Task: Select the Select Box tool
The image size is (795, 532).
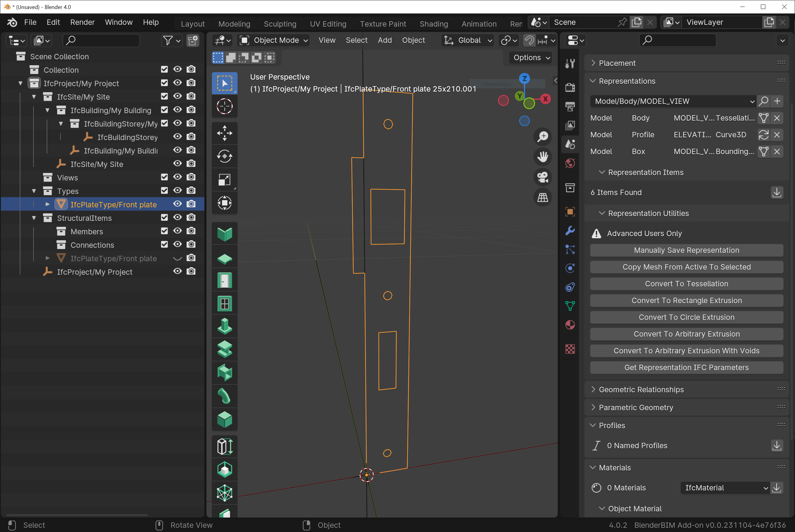Action: tap(224, 83)
